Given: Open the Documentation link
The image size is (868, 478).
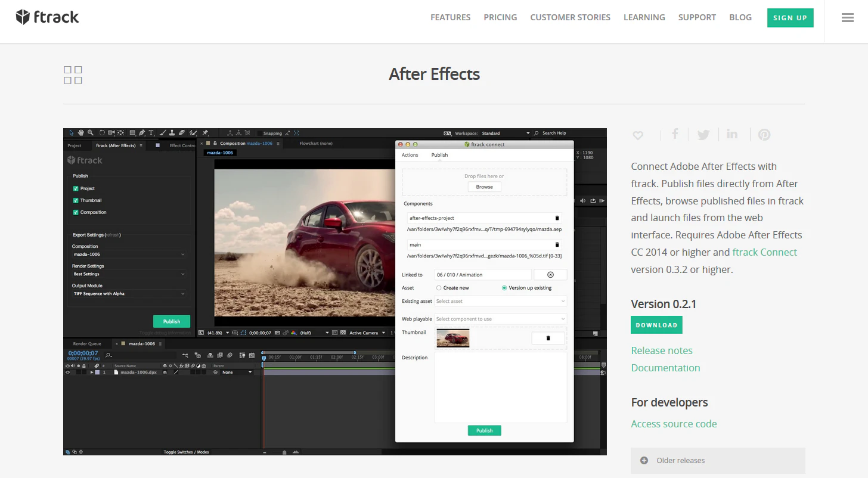Looking at the screenshot, I should click(665, 368).
